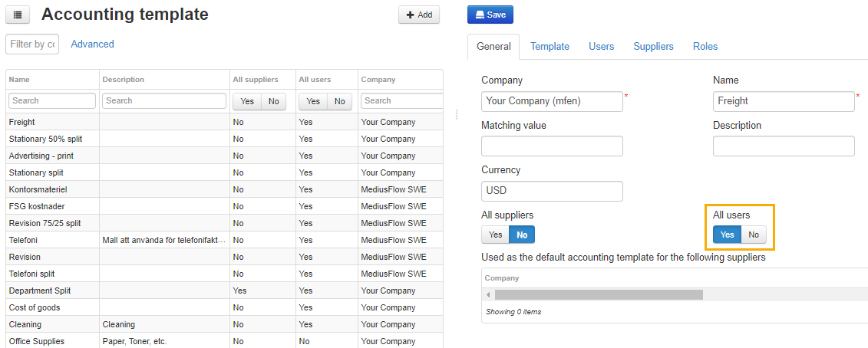
Task: Sort by the Description column header
Action: tap(164, 79)
